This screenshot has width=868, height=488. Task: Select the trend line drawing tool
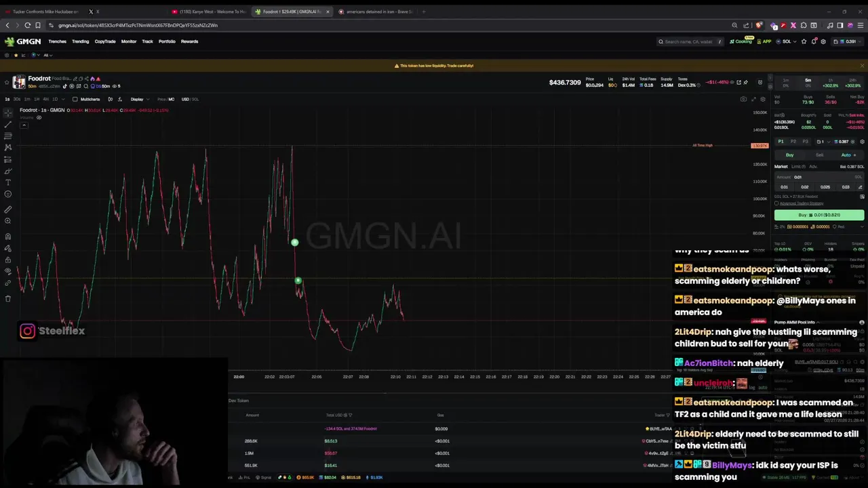pyautogui.click(x=7, y=125)
